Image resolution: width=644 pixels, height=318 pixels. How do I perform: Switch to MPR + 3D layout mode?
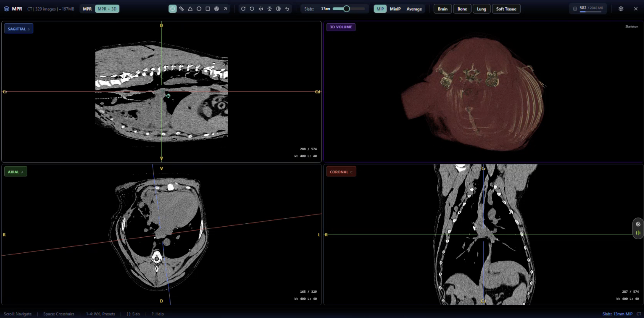[x=107, y=9]
